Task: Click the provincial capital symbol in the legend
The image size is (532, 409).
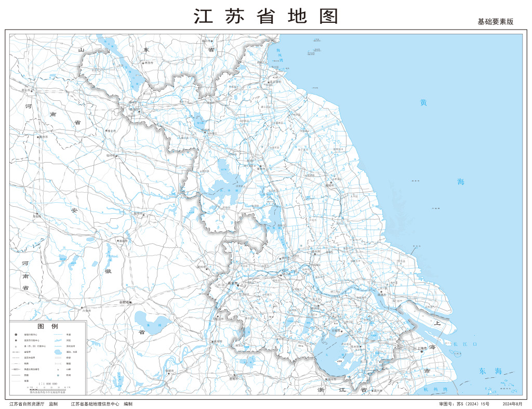Action: [16, 335]
